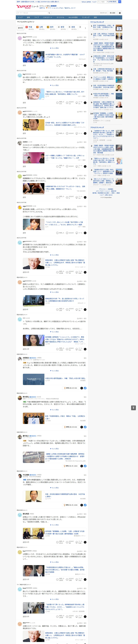Expand もっと見る on 鈴木崇弘's comment
This screenshot has height=644, width=138.
[x=54, y=410]
